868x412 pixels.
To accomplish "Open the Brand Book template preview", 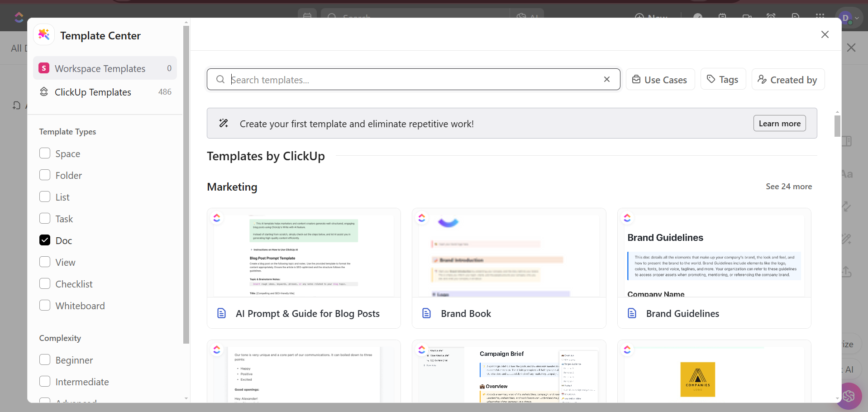I will tap(509, 268).
